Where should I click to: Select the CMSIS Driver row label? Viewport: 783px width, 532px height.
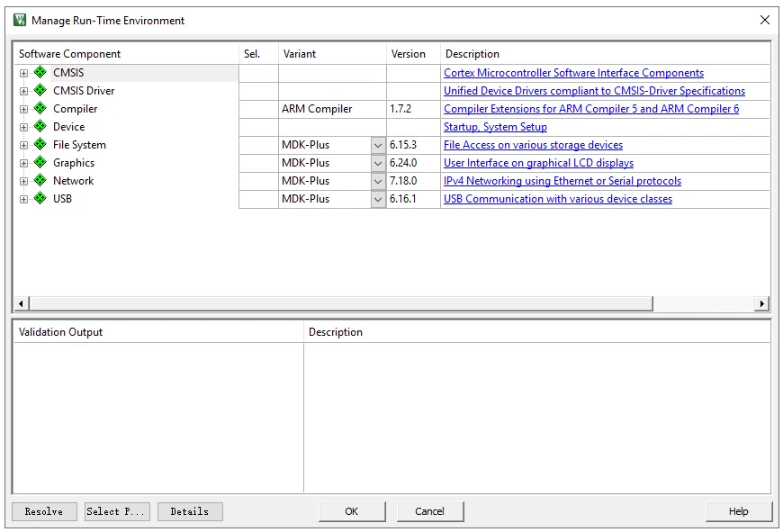pyautogui.click(x=84, y=90)
